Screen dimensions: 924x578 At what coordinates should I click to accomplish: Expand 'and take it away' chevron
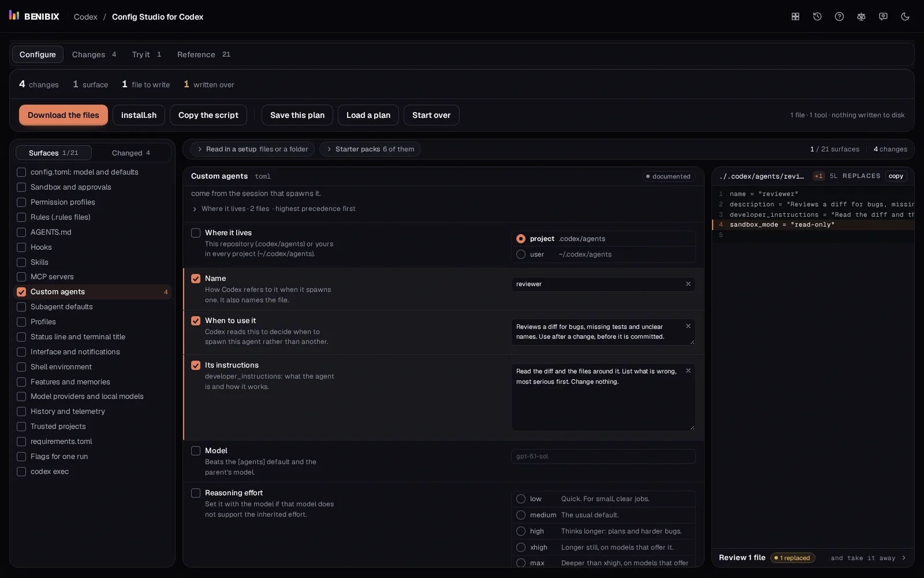(904, 558)
